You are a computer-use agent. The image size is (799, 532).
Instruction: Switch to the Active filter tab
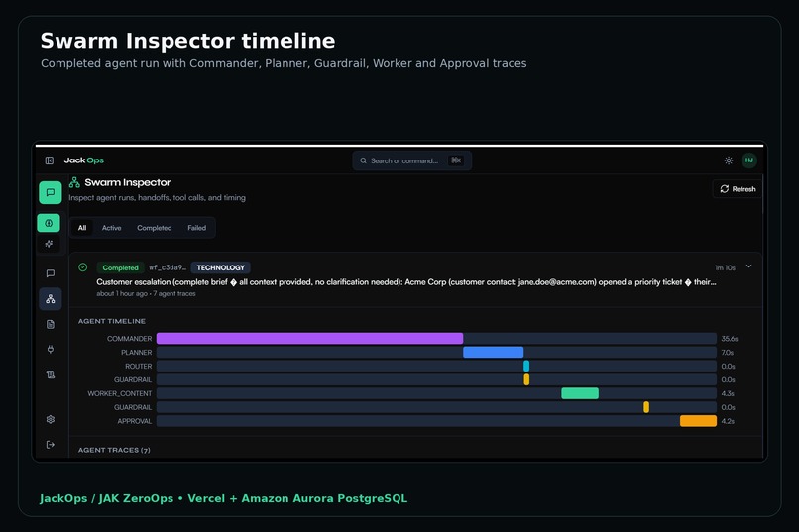click(111, 228)
